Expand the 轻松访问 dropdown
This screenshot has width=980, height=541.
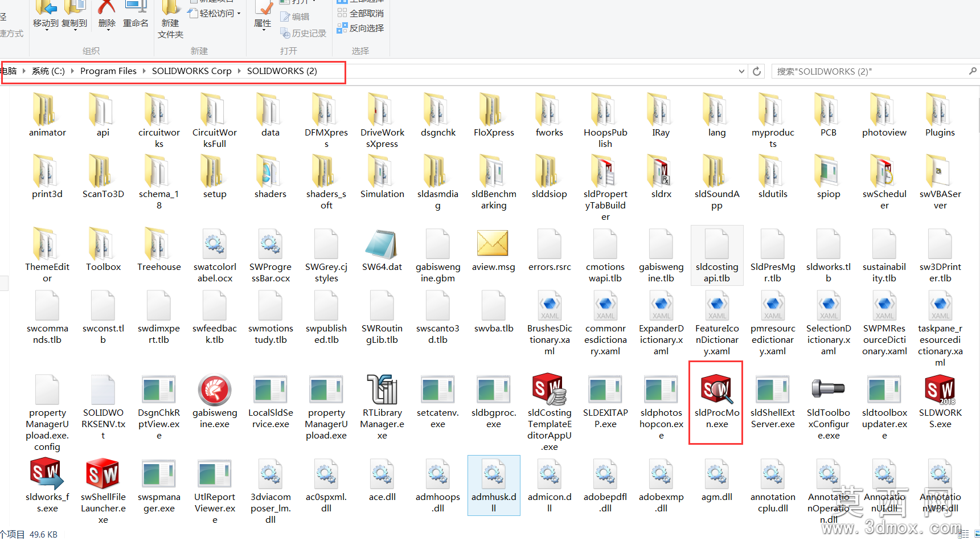click(x=214, y=13)
